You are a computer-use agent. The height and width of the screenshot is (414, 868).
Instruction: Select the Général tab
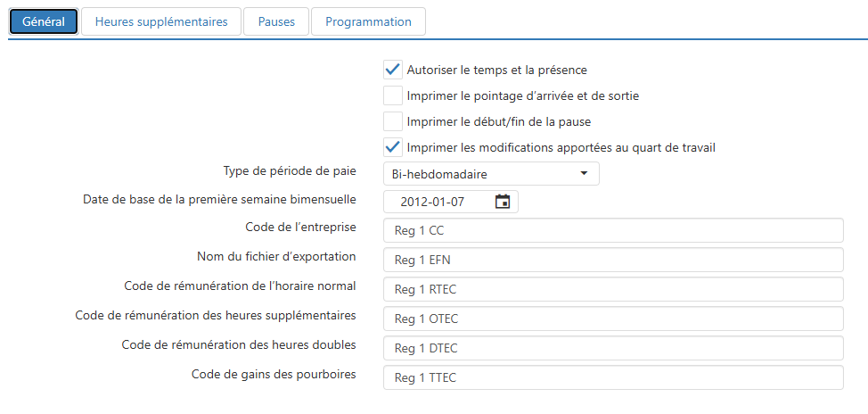pos(44,21)
